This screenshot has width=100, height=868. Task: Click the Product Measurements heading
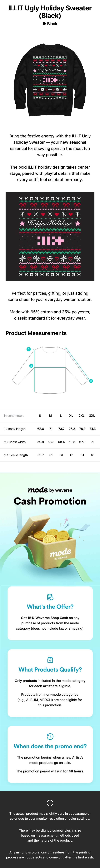coord(36,333)
